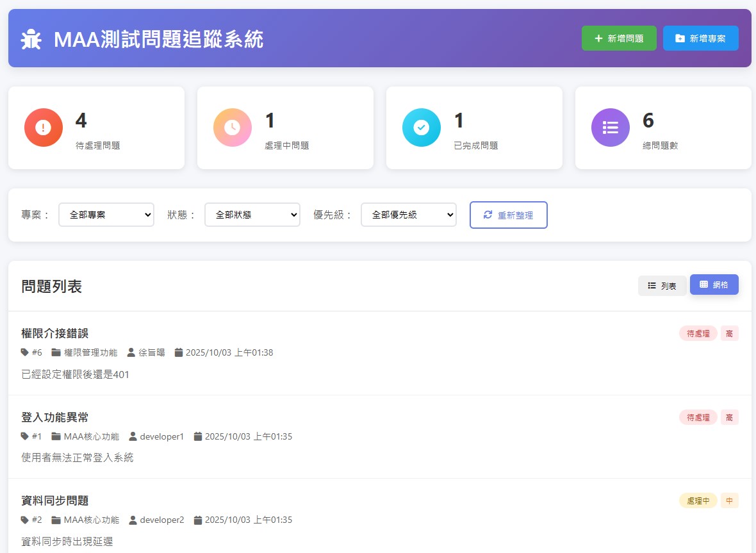Open the 全部優先級 priority dropdown
Screen dimensions: 756x553
click(409, 215)
